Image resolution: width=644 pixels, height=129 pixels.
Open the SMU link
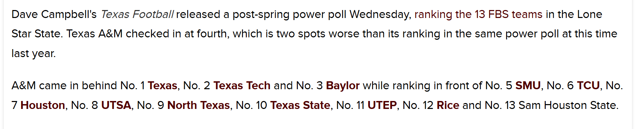coord(528,86)
